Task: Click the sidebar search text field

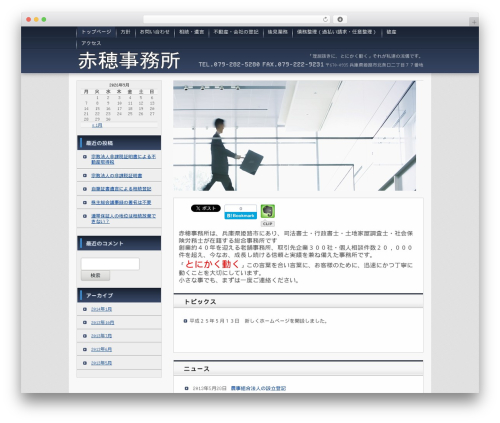Action: tap(110, 264)
